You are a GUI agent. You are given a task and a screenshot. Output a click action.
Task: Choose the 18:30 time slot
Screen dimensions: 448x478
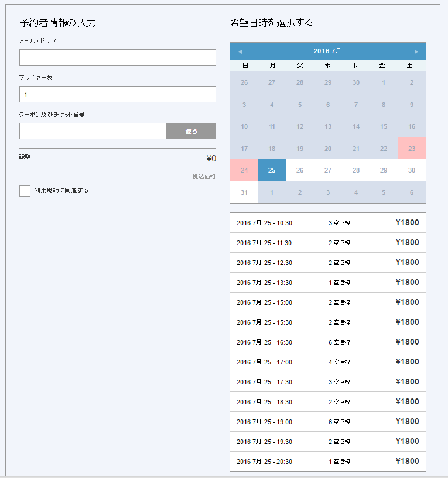[328, 402]
